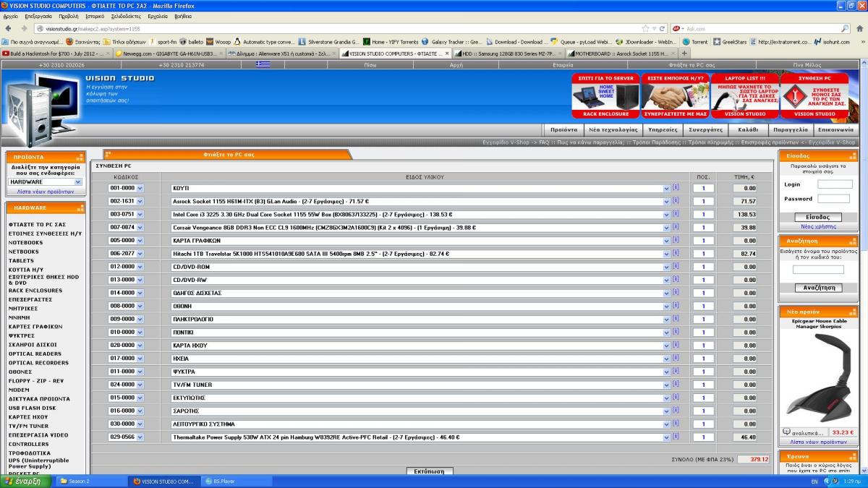Click info icon for Corsair Vengeance row
Screen dimensions: 868x488
[x=676, y=227]
